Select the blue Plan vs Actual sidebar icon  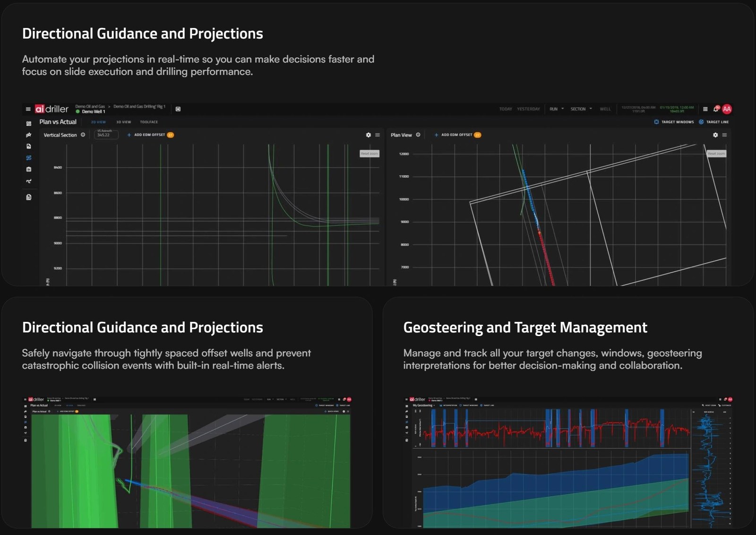(29, 158)
